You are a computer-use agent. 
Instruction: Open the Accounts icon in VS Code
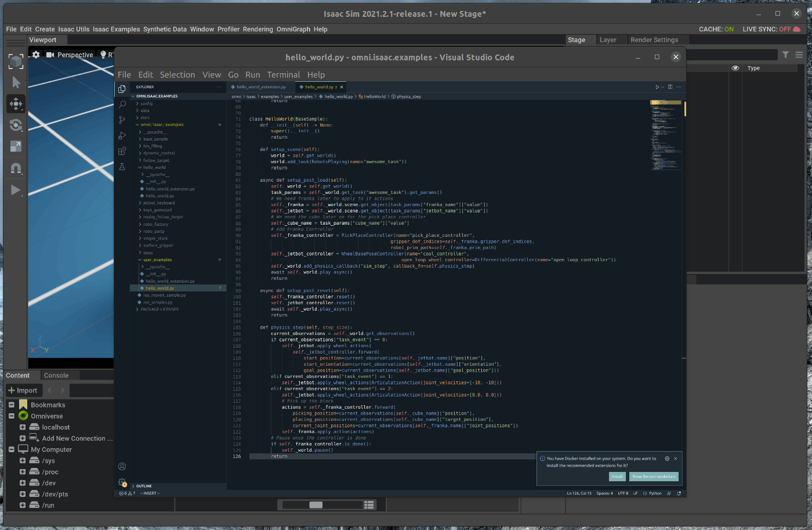122,466
